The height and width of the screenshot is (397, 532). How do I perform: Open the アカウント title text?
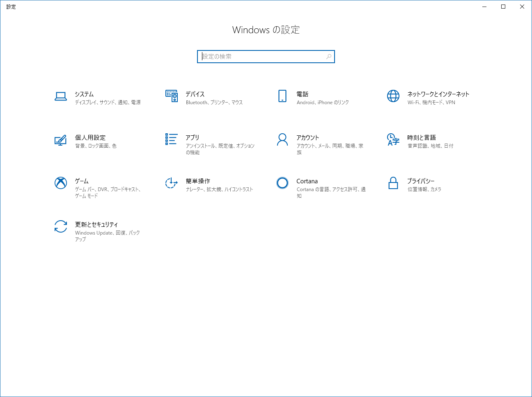click(308, 138)
